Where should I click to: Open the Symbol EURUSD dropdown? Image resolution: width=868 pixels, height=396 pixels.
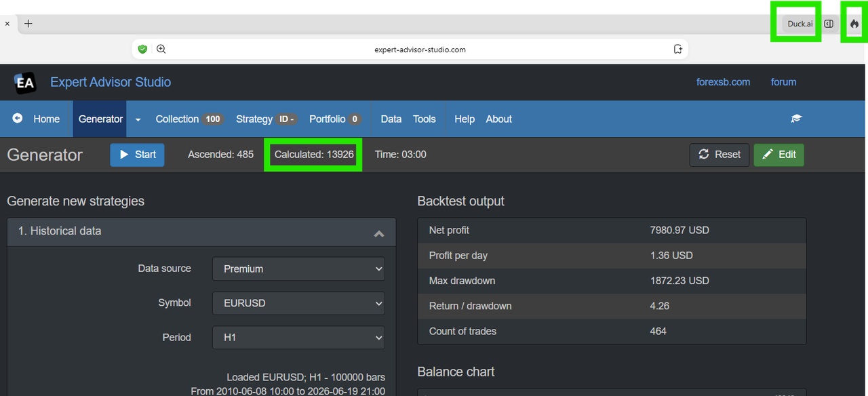click(298, 303)
